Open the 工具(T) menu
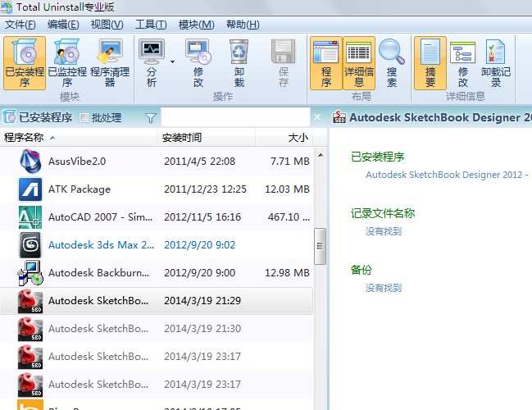This screenshot has width=532, height=410. point(151,25)
